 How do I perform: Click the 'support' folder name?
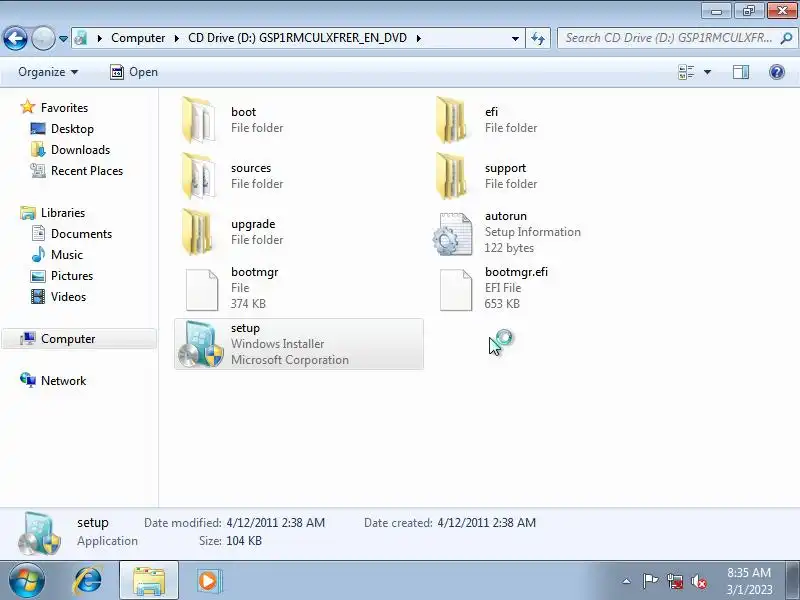(x=505, y=168)
